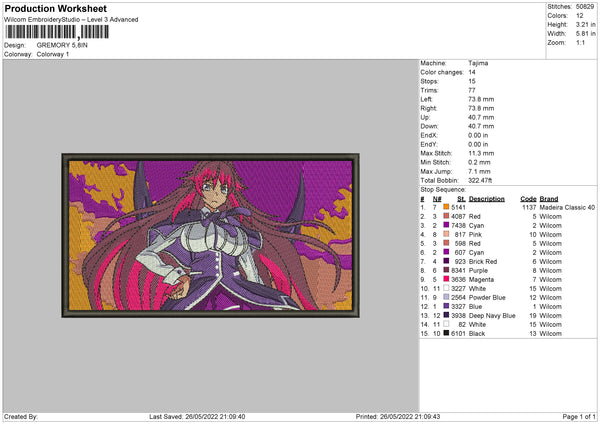Click the swatch for thread 923 Brick Red
600x424 pixels.
[446, 261]
